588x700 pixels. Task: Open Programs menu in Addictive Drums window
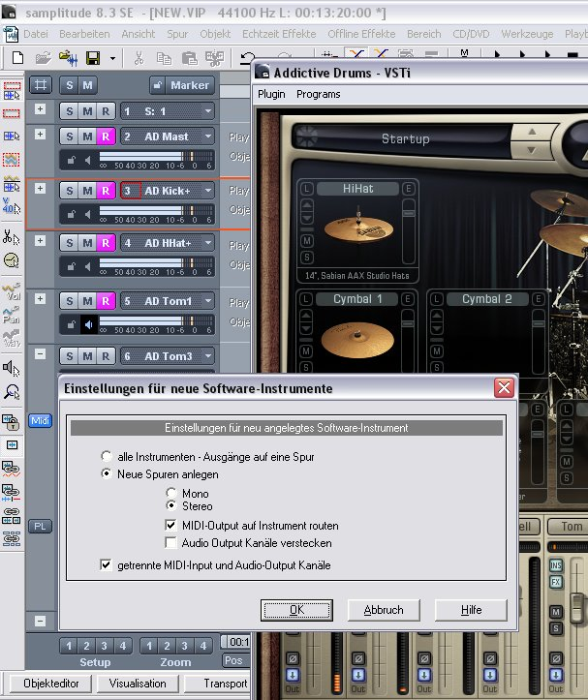[318, 94]
